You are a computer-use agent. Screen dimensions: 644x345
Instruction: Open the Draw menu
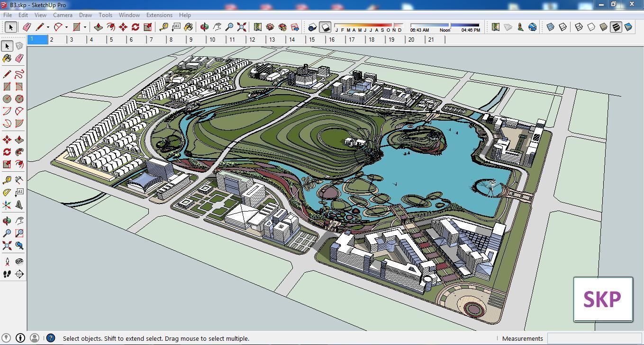85,15
